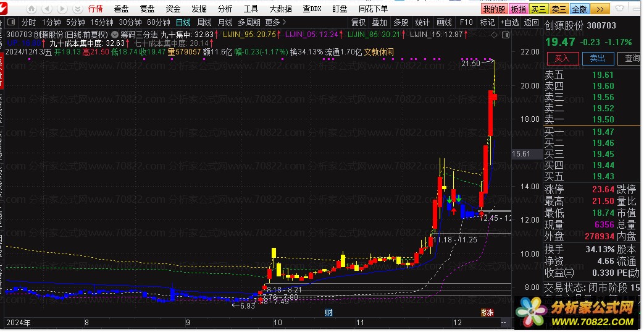Click the 统计 toolbar button
This screenshot has height=332, width=644.
(x=422, y=22)
